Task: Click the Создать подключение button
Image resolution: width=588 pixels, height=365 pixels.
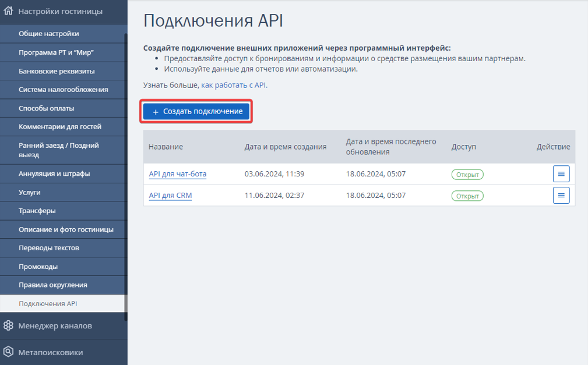Action: coord(196,111)
